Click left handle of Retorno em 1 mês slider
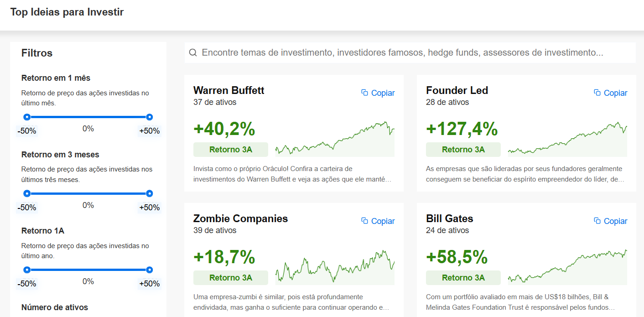 coord(27,117)
